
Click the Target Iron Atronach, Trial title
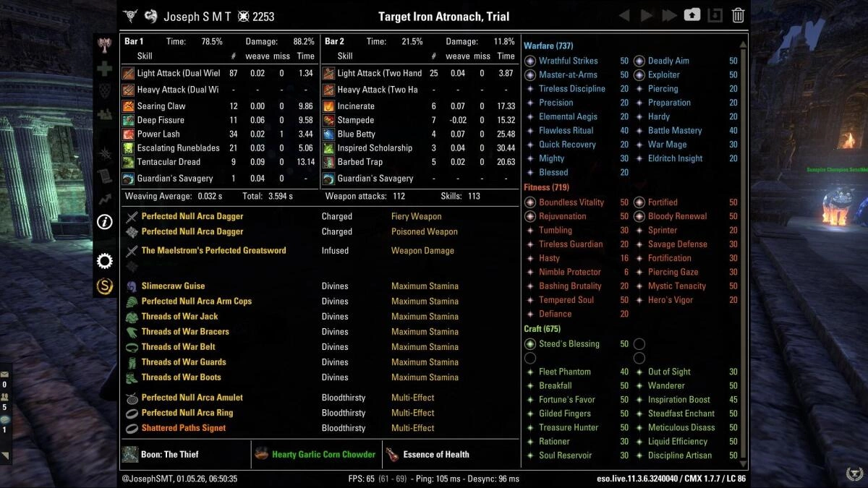point(443,16)
